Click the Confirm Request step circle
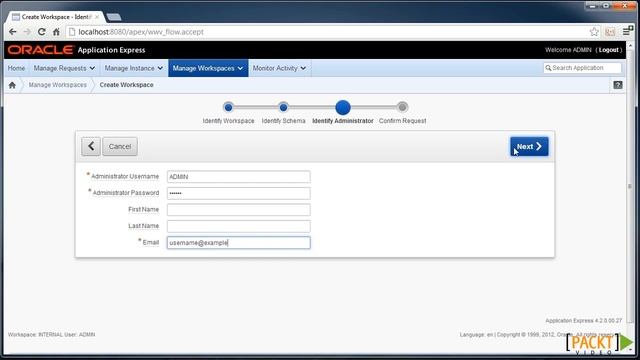Image resolution: width=640 pixels, height=360 pixels. (x=402, y=107)
